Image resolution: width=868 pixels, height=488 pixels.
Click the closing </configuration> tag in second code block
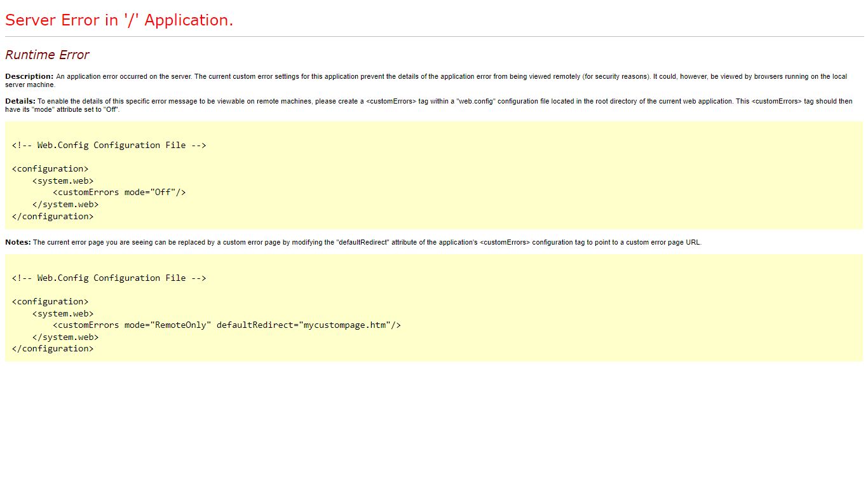tap(53, 348)
